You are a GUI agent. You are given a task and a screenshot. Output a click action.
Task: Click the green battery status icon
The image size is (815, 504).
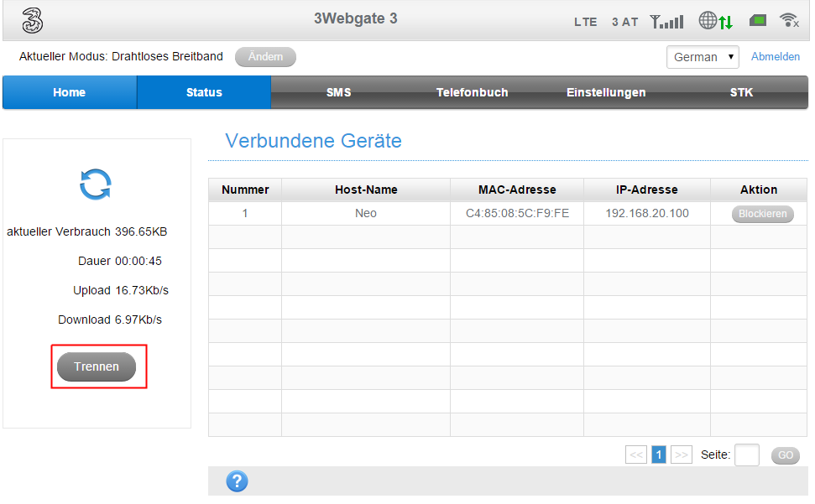click(757, 21)
